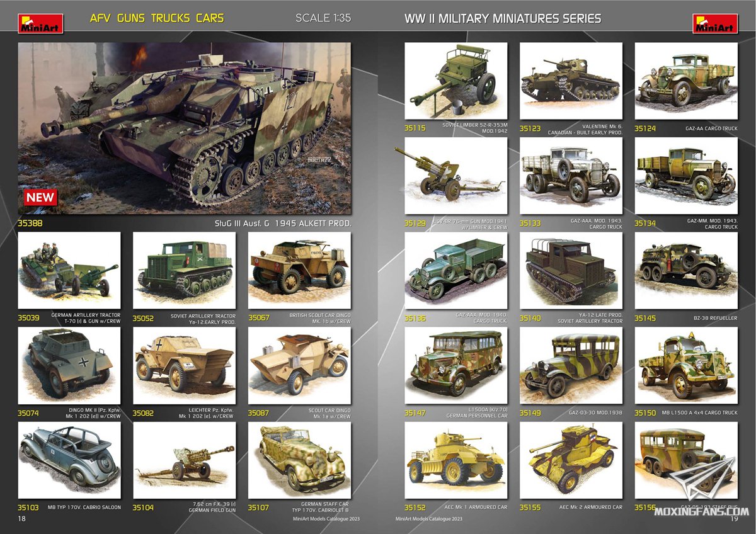
Task: Click the MiniArt logo on the right page
Action: click(x=715, y=23)
